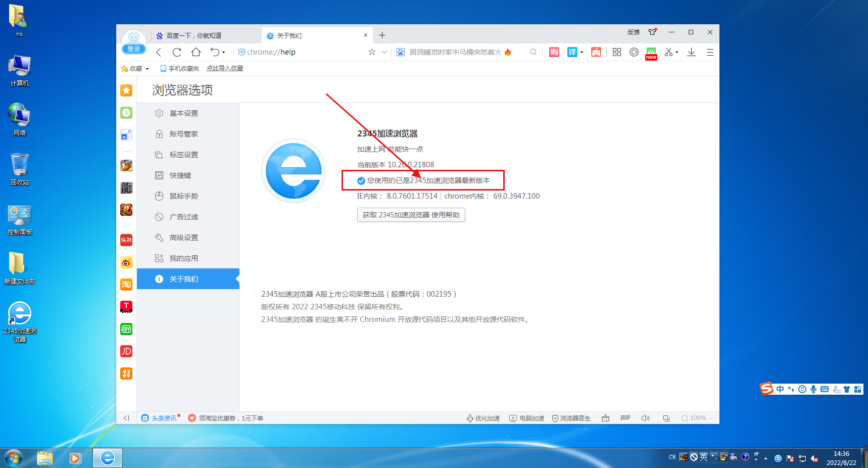Expand the address bar history dropdown
The width and height of the screenshot is (868, 468).
(384, 52)
